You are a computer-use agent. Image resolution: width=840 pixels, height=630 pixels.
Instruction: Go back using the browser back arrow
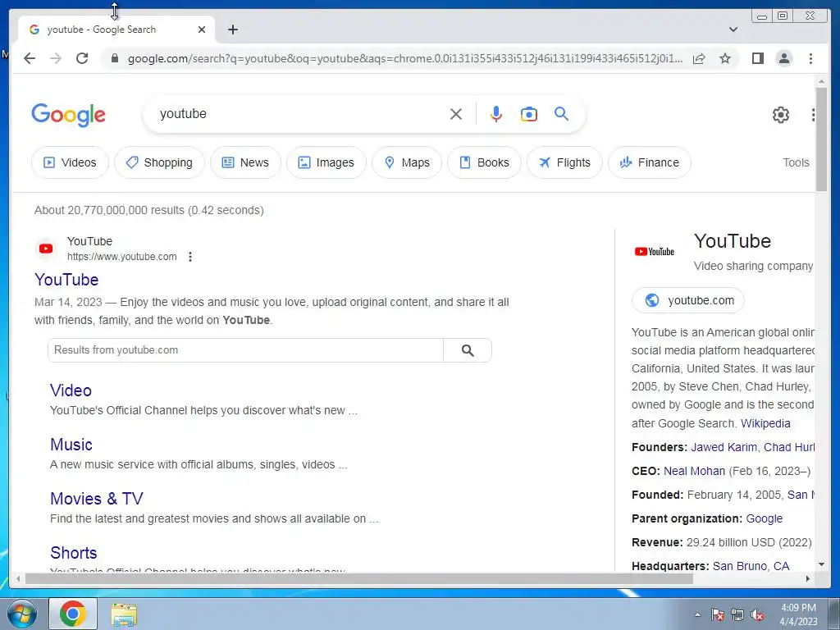click(x=30, y=58)
